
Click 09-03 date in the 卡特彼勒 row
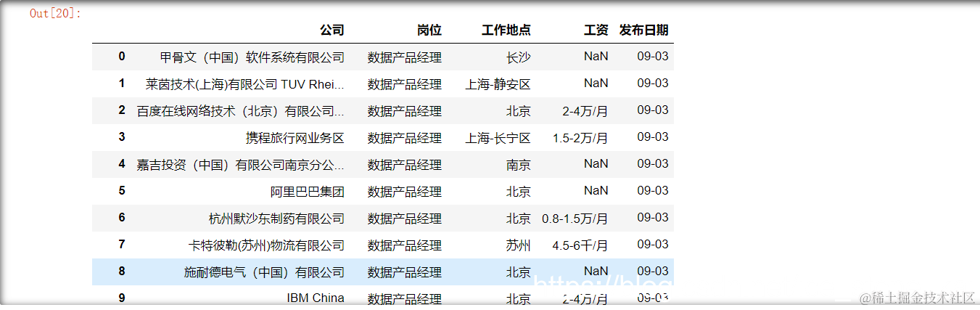point(653,245)
